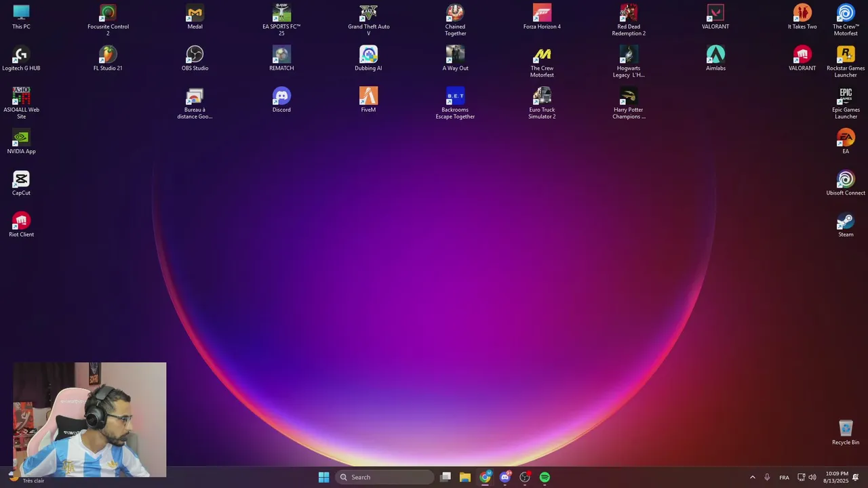868x488 pixels.
Task: Select FiveM desktop icon
Action: (x=368, y=100)
